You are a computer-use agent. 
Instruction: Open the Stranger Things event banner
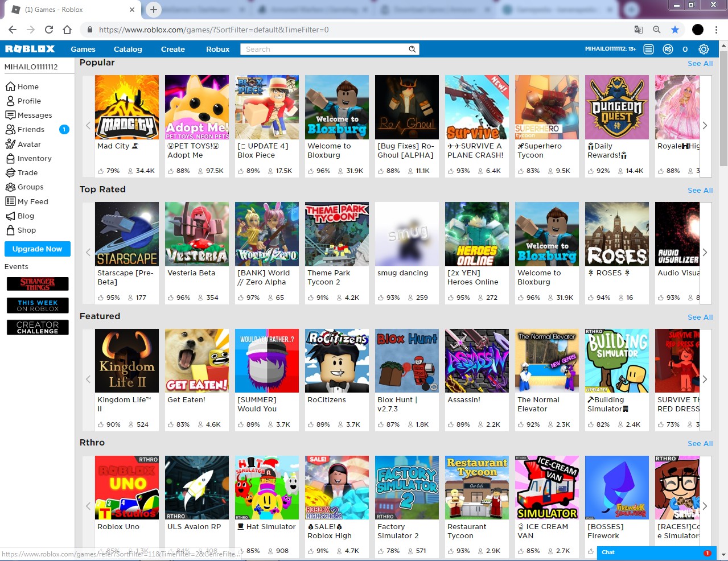38,284
